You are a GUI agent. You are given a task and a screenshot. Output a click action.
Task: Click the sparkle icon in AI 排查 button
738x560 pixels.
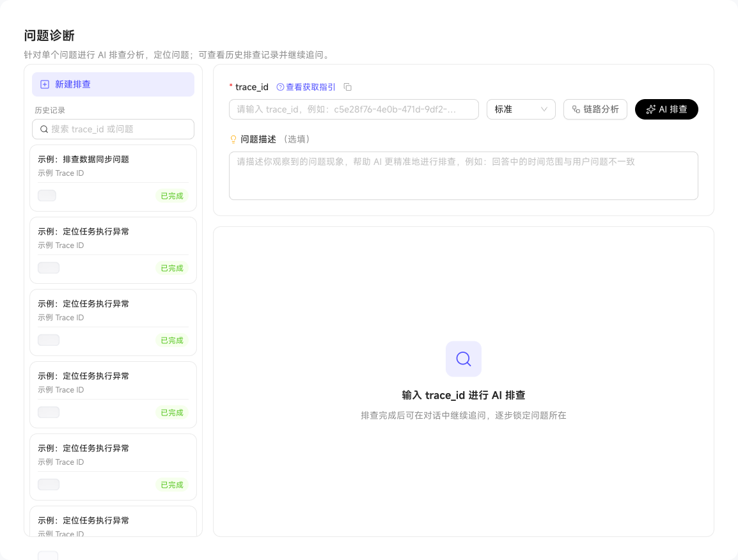pyautogui.click(x=650, y=110)
